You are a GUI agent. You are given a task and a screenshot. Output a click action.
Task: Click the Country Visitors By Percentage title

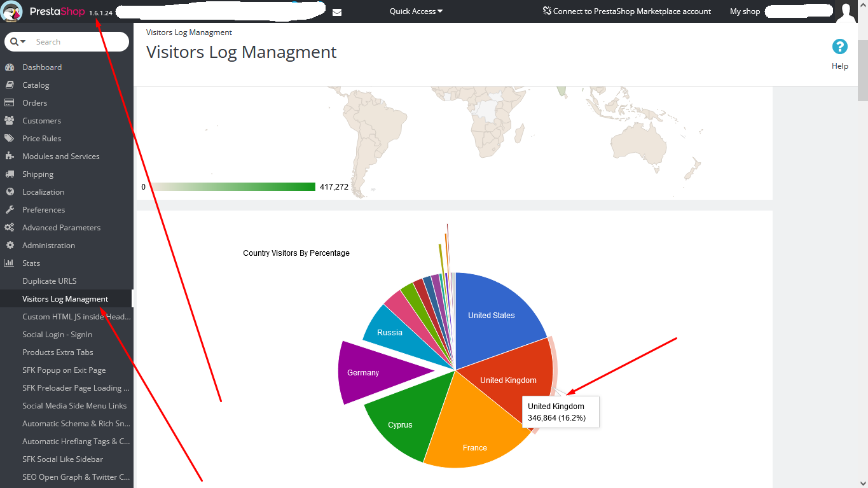click(x=296, y=253)
